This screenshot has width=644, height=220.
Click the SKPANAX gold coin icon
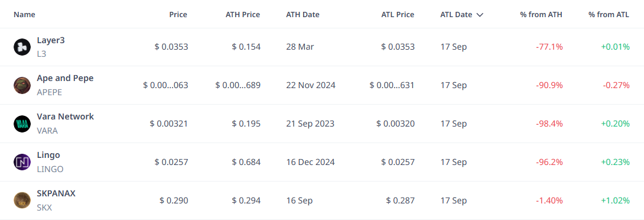[x=22, y=200]
